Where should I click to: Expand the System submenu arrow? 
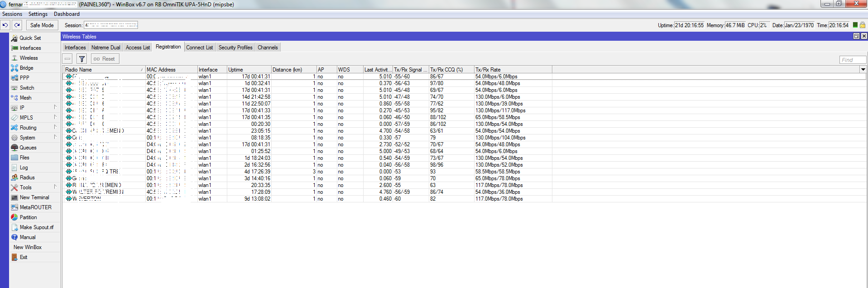tap(55, 137)
